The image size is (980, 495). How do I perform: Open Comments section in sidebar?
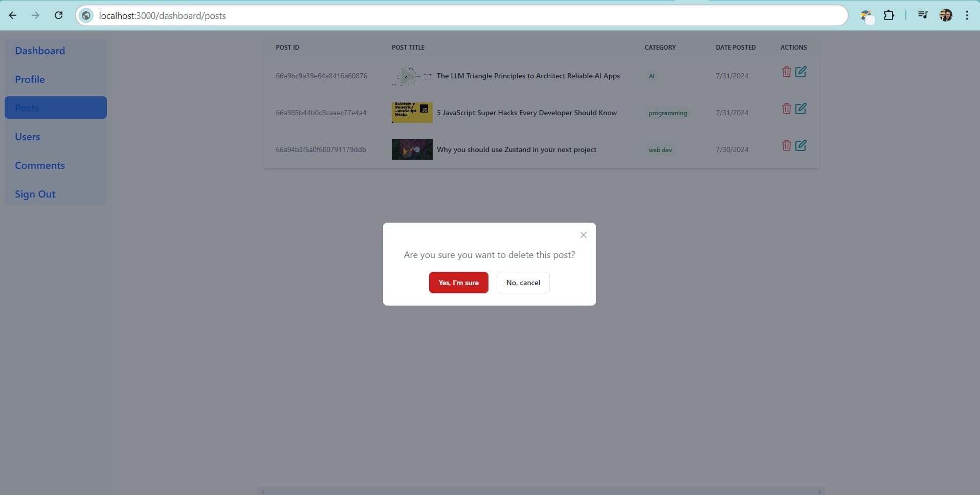coord(40,165)
